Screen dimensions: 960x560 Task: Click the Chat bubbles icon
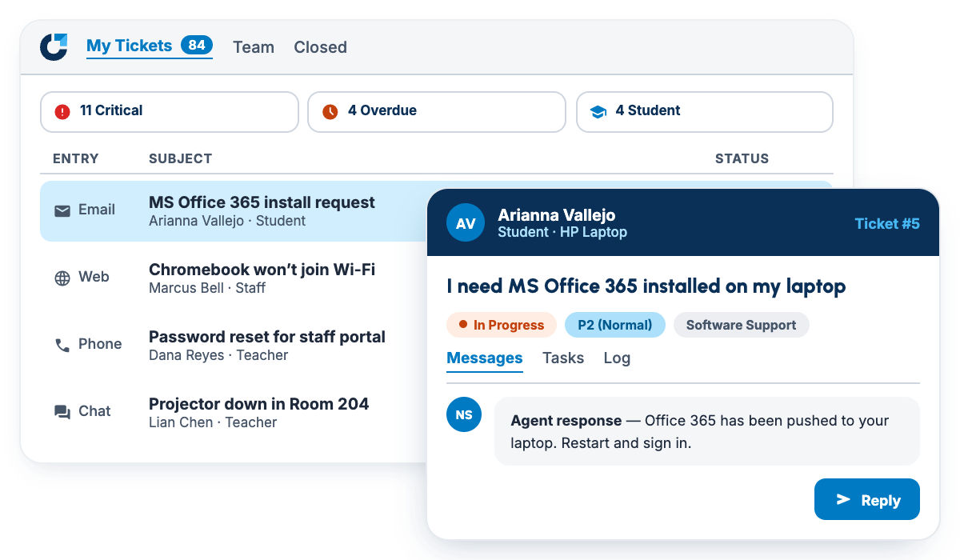point(62,412)
